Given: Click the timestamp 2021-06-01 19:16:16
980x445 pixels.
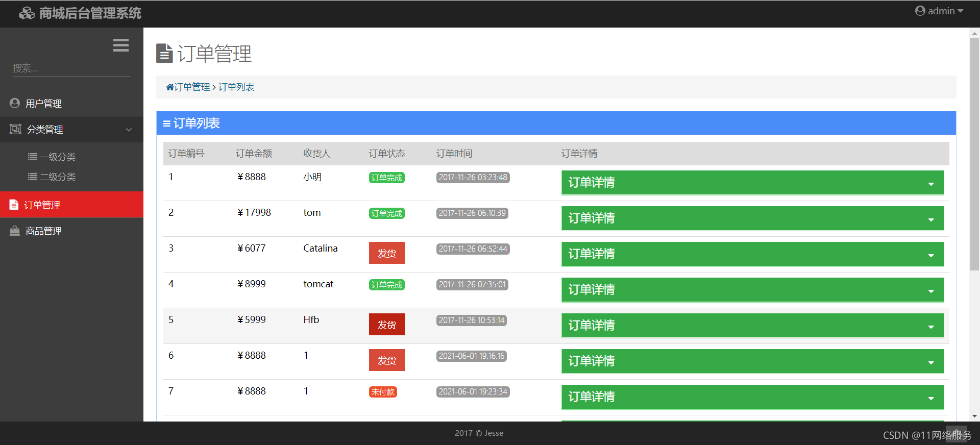Looking at the screenshot, I should [x=472, y=356].
